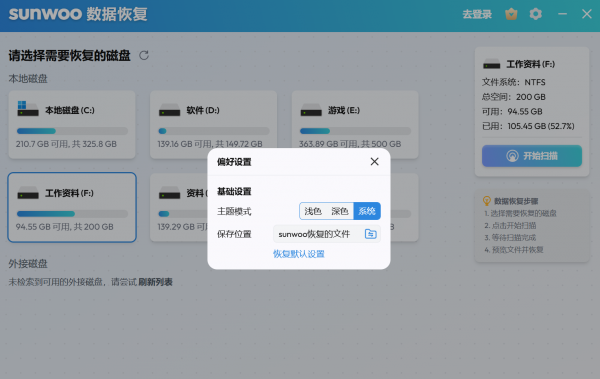Select the 游戏 (E:) disk card
Image resolution: width=600 pixels, height=379 pixels.
pyautogui.click(x=355, y=124)
